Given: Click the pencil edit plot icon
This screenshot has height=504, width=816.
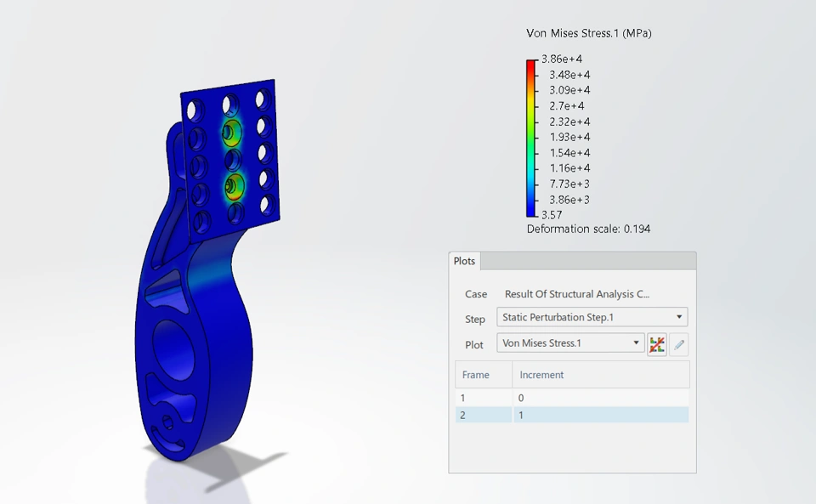Looking at the screenshot, I should 678,344.
